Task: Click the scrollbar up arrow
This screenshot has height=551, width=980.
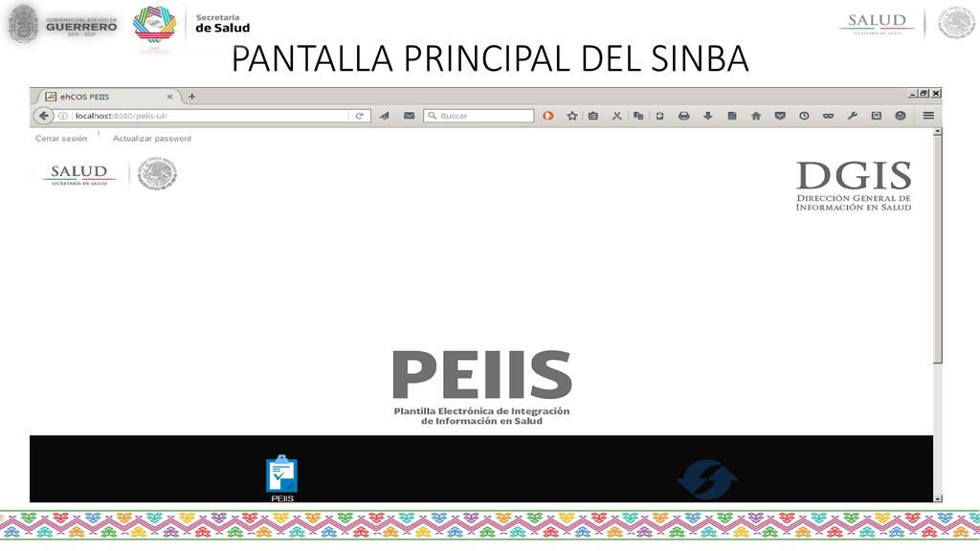Action: point(938,132)
